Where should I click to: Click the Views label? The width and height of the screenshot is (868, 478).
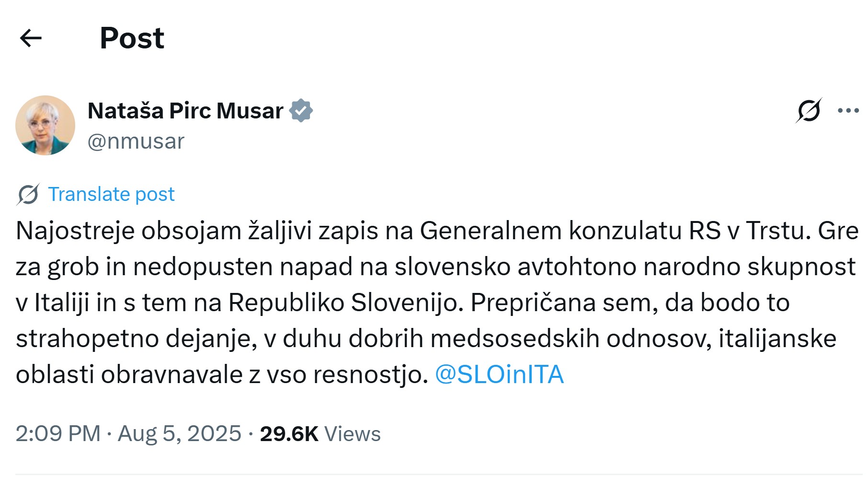coord(352,434)
